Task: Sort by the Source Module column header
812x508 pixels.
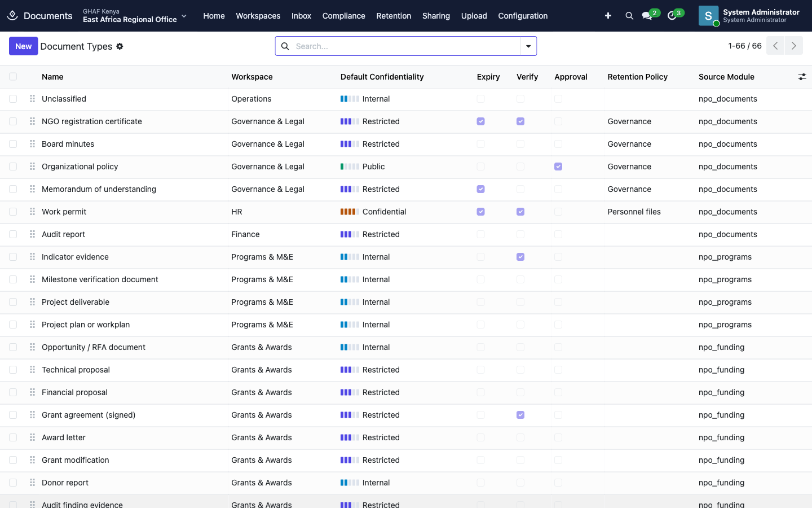Action: point(726,77)
